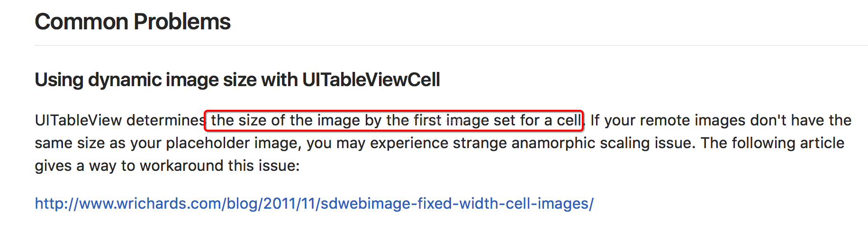Click the word "article" in the paragraph
This screenshot has height=230, width=868.
click(822, 143)
